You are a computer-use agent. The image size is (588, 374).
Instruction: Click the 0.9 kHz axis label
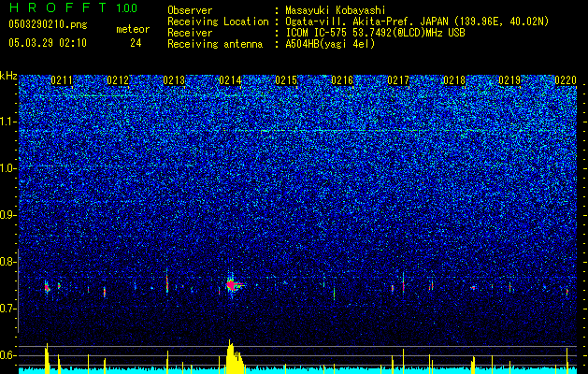click(x=7, y=215)
